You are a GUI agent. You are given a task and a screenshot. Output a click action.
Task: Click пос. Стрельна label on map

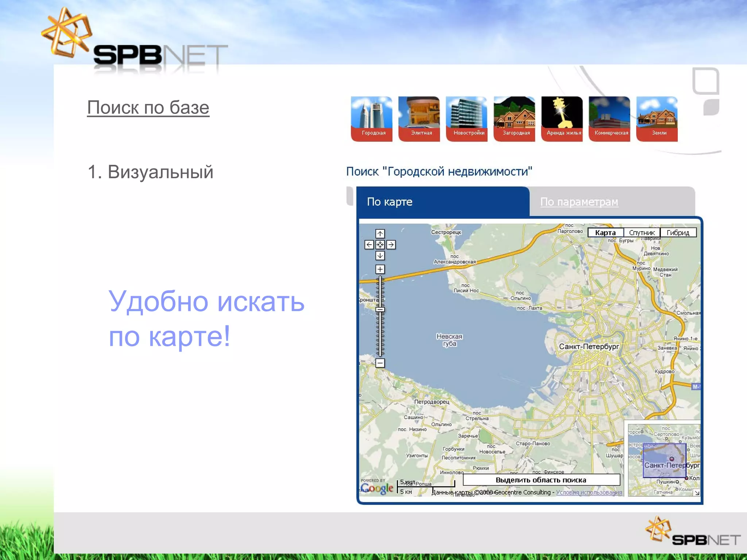point(477,416)
